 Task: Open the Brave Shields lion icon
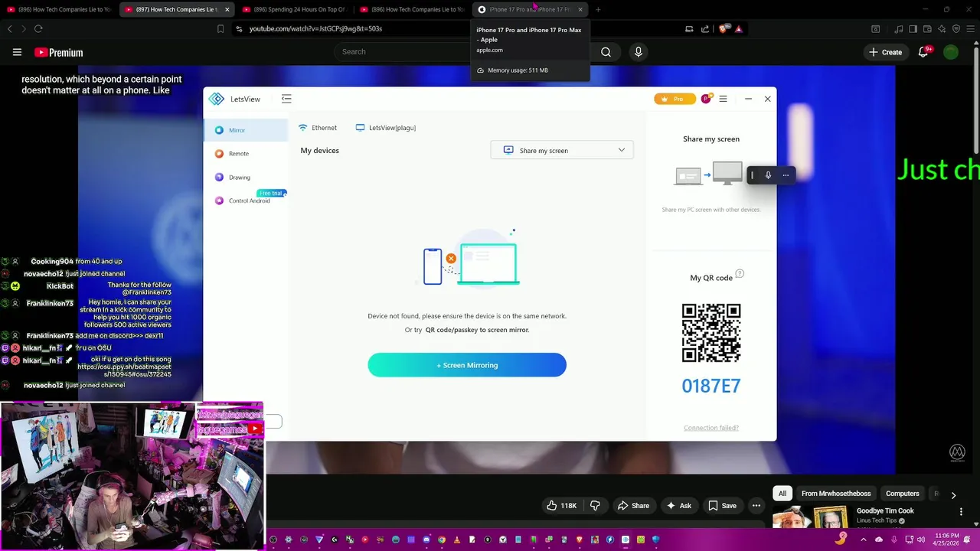pyautogui.click(x=724, y=29)
